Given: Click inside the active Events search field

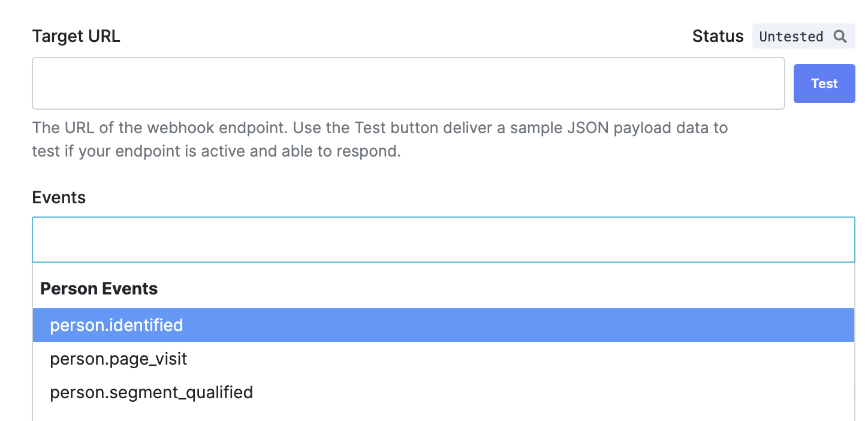Looking at the screenshot, I should 444,240.
